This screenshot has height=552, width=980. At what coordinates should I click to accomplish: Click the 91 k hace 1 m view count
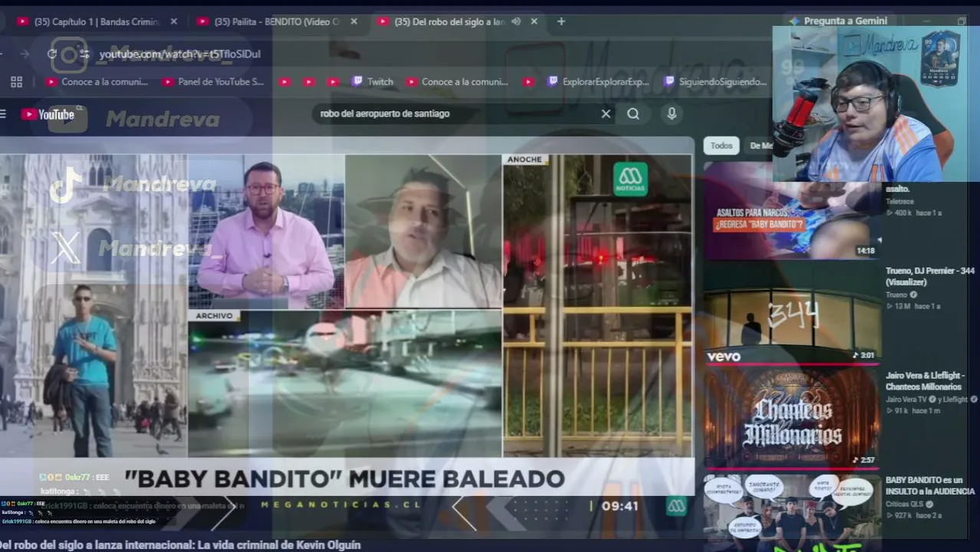click(x=913, y=411)
